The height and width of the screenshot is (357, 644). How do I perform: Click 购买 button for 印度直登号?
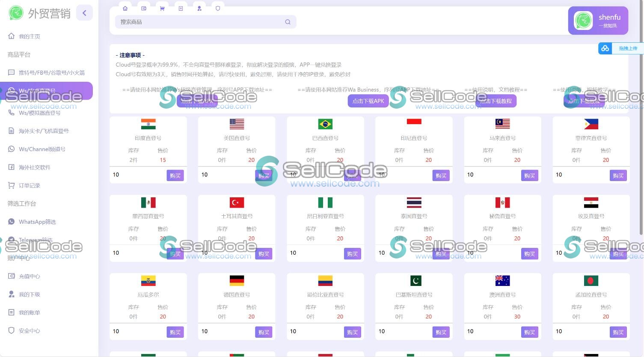pyautogui.click(x=175, y=176)
